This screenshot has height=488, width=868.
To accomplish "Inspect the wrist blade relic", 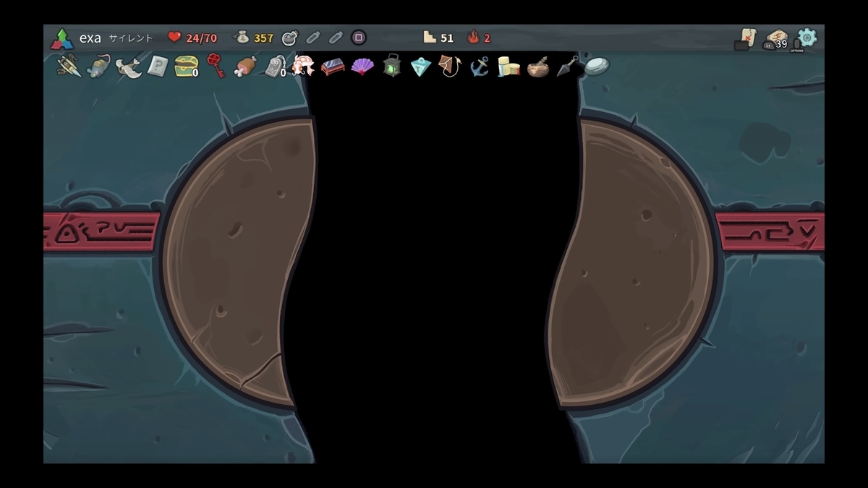I will (69, 66).
